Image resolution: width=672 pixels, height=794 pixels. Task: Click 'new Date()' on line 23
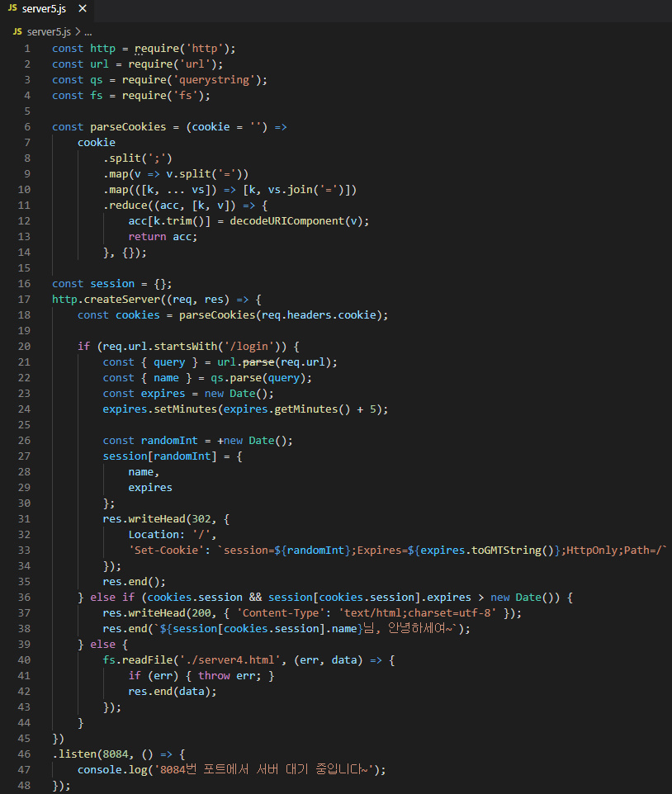235,394
